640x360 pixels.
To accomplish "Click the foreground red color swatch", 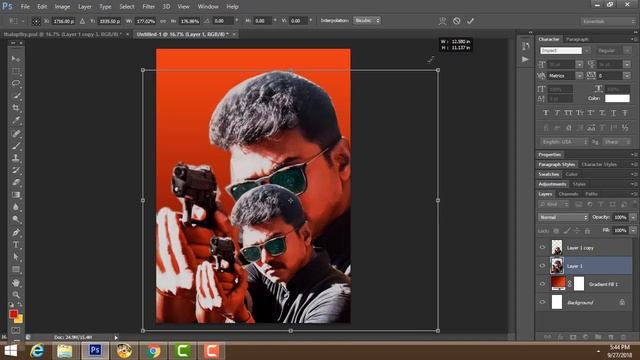I will (x=13, y=314).
